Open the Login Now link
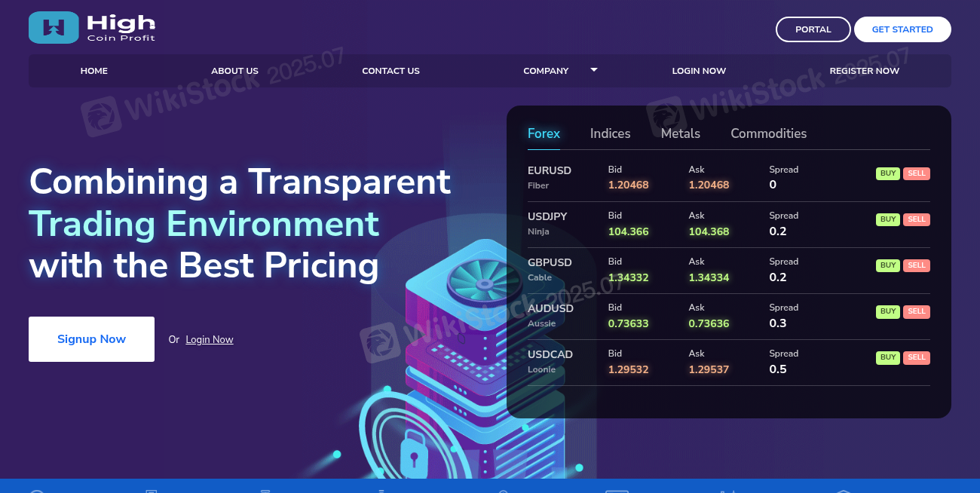The width and height of the screenshot is (980, 493). [209, 339]
